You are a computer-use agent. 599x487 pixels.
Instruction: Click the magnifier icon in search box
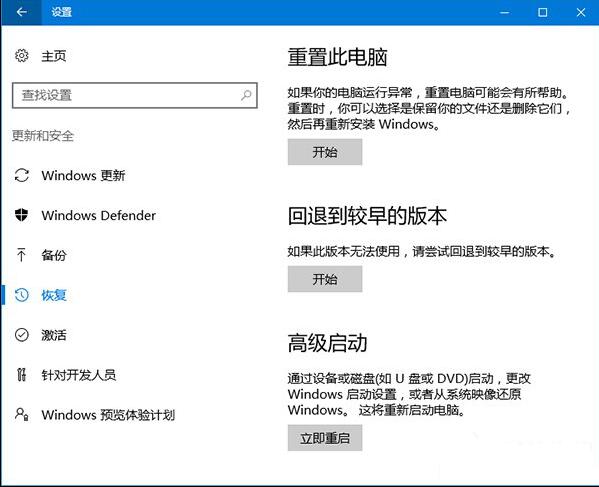click(246, 95)
